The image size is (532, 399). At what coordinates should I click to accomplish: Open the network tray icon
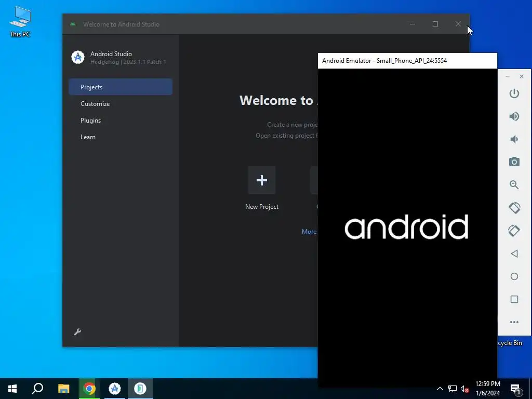[453, 389]
